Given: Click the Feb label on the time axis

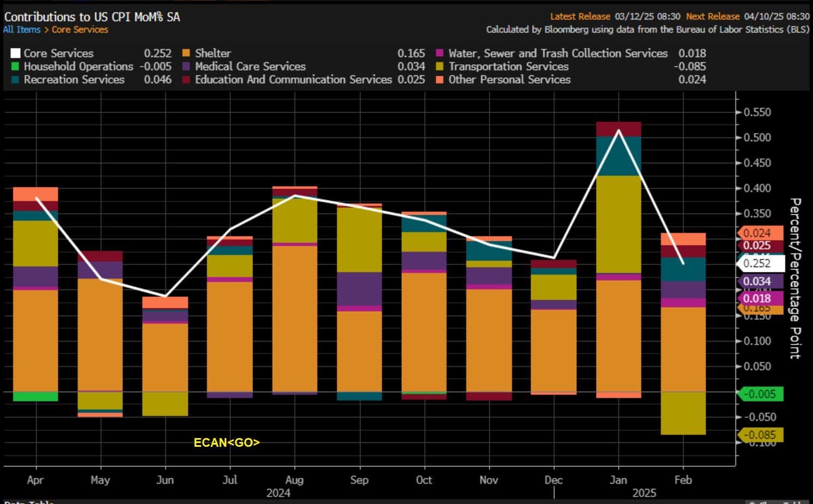Looking at the screenshot, I should tap(683, 480).
